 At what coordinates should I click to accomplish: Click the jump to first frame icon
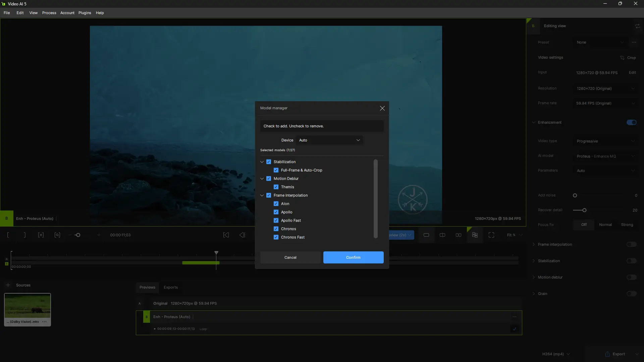click(x=226, y=235)
